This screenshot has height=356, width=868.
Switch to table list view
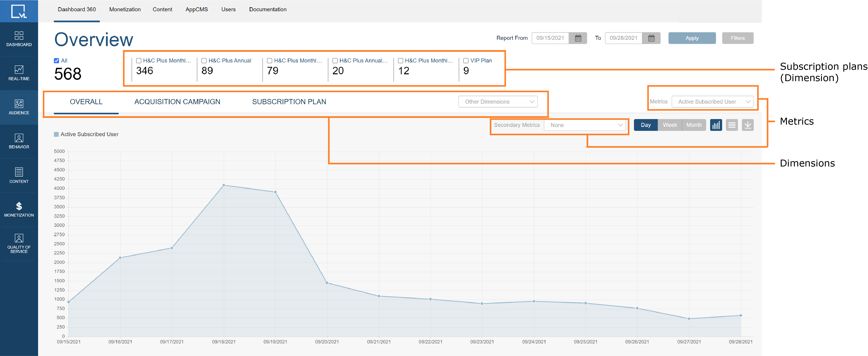coord(731,125)
